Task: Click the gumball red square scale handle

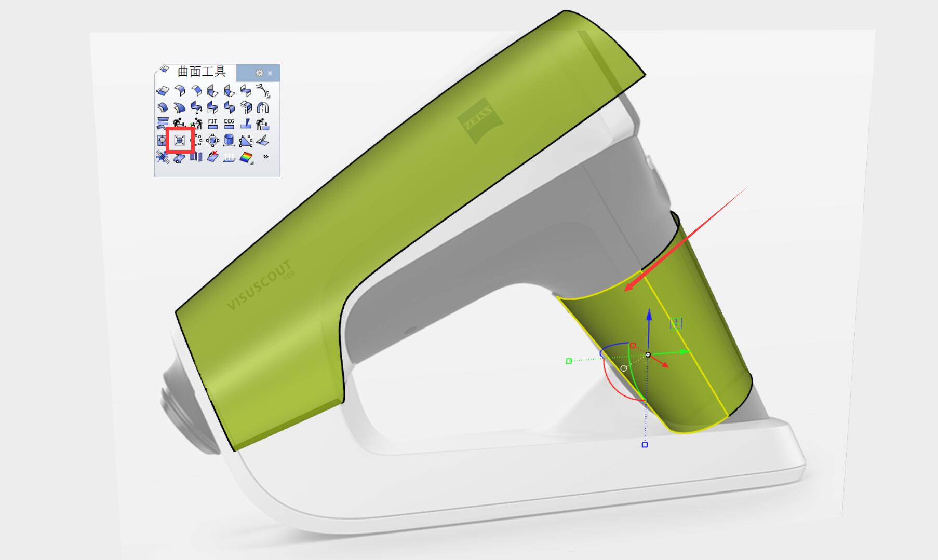Action: click(633, 345)
